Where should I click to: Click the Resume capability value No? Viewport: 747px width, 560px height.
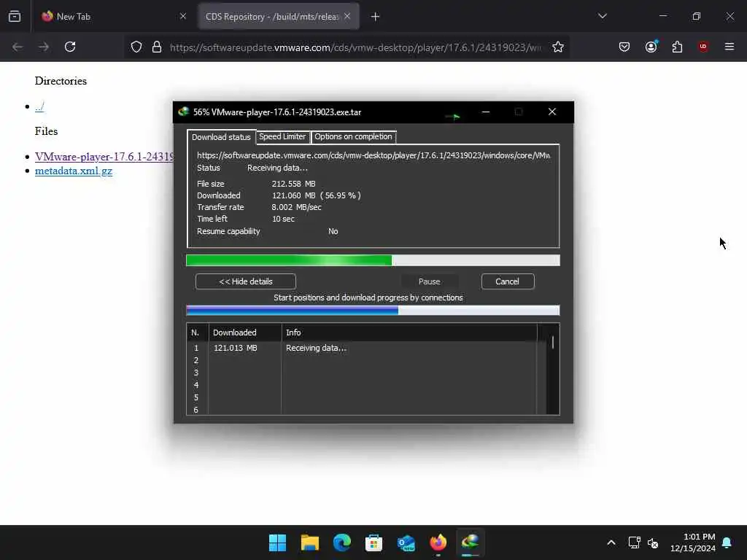pyautogui.click(x=333, y=231)
